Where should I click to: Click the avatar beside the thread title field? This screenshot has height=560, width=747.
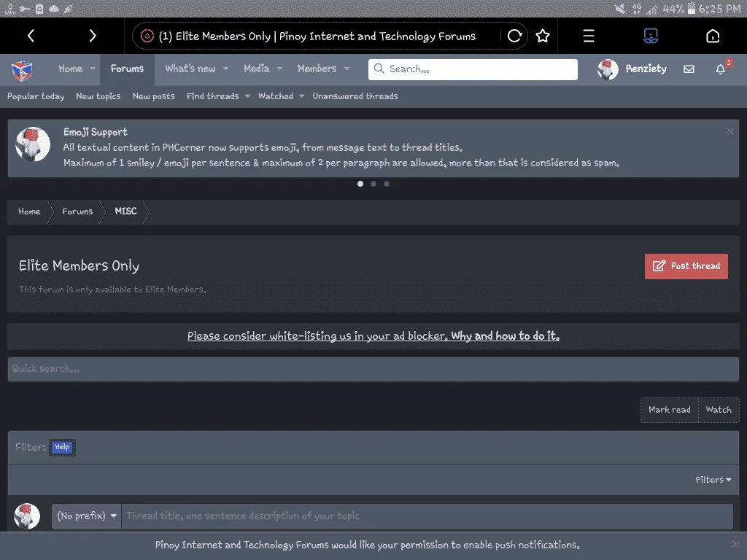pos(27,516)
